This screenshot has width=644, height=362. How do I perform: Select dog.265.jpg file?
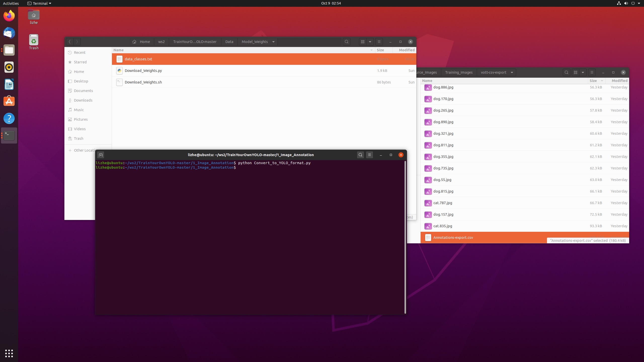525,110
